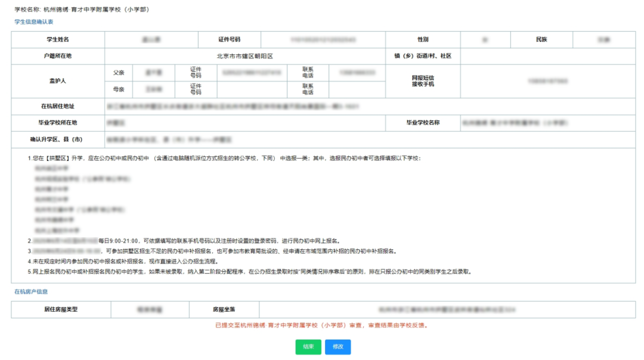Click notice item 5 about 网上报名民办初中
The width and height of the screenshot is (644, 360).
[x=250, y=272]
